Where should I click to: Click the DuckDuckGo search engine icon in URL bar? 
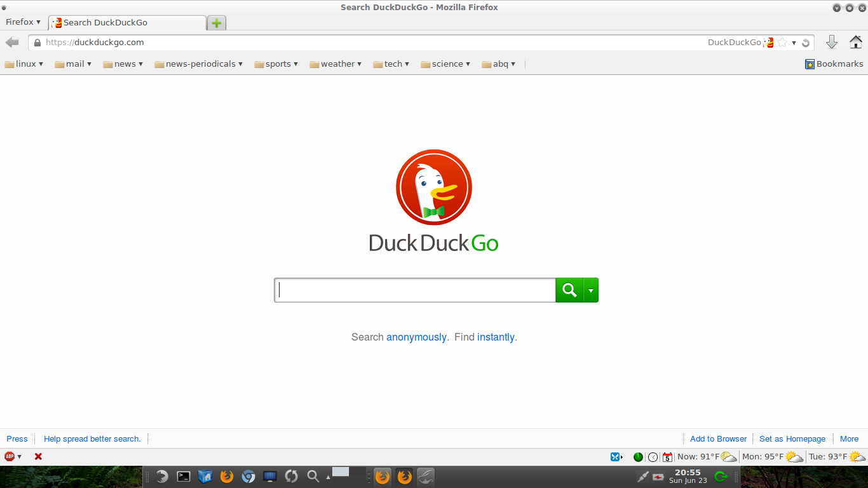(x=769, y=43)
